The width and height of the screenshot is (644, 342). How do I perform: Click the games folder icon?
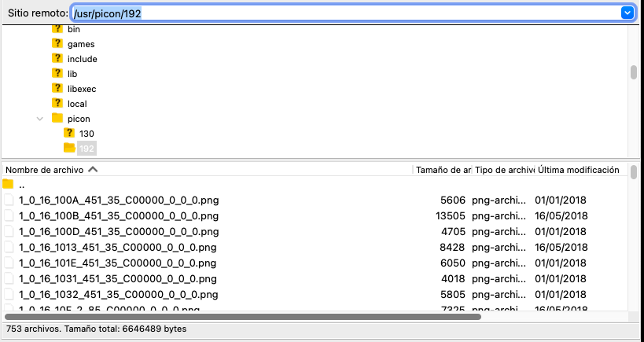57,44
